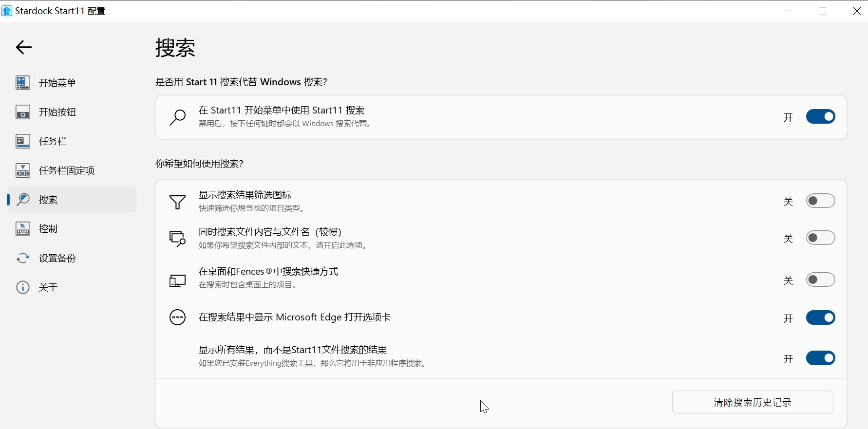Click label 同时搜索文件内容与文件名 (较慢)

tap(270, 232)
